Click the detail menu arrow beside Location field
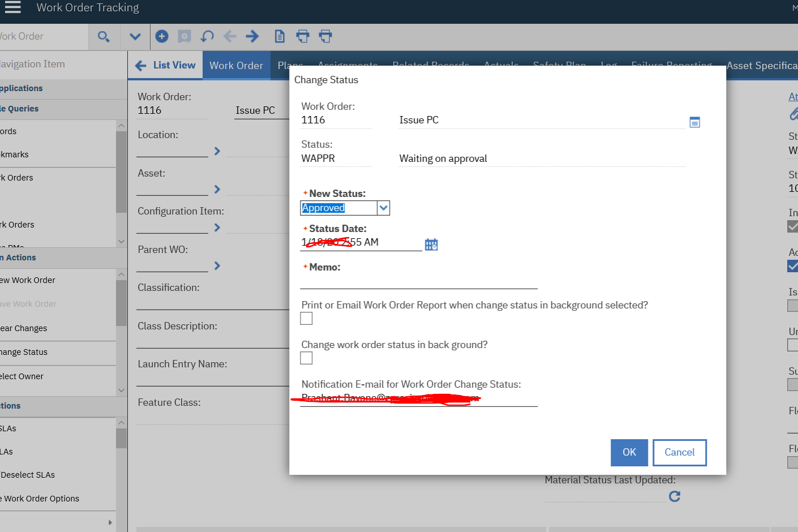The width and height of the screenshot is (798, 532). click(x=217, y=151)
